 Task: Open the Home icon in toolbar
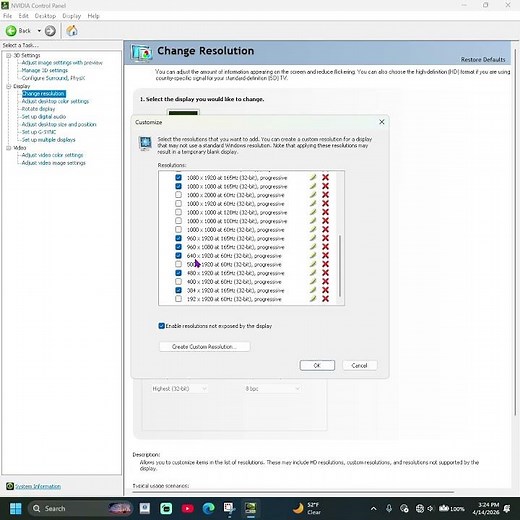(x=72, y=31)
